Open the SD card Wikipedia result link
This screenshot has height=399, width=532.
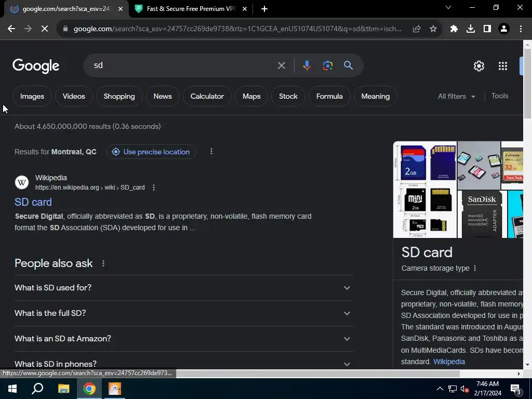coord(33,202)
